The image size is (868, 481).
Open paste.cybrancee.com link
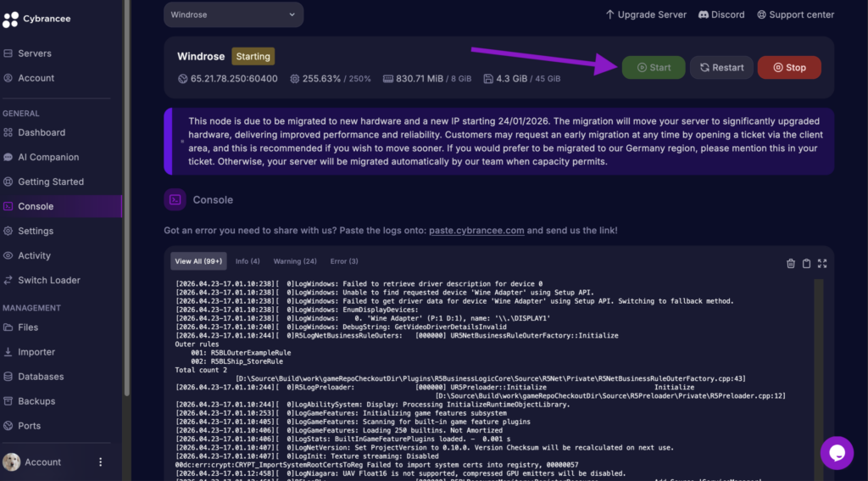[x=476, y=230]
